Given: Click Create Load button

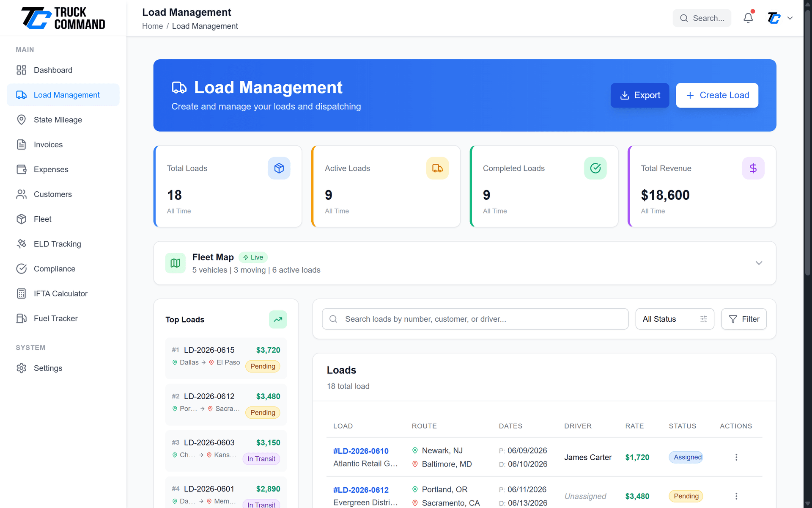Looking at the screenshot, I should (717, 95).
